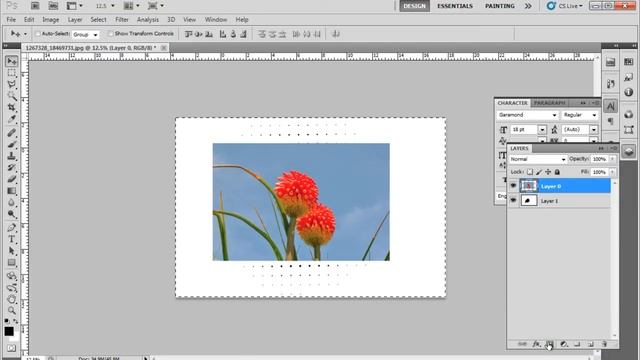Select the Zoom tool in the toolbox
This screenshot has height=360, width=640.
pos(11,310)
